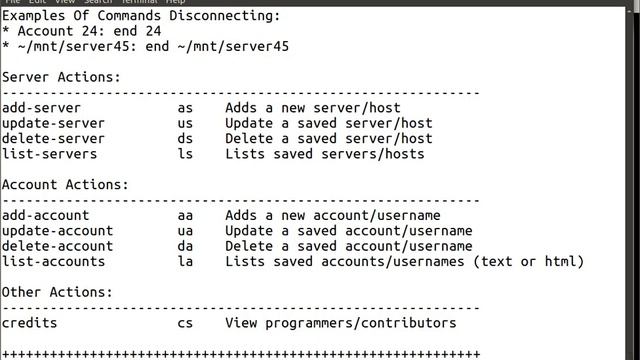
Task: Click 'Update a saved account/username' description
Action: (349, 231)
